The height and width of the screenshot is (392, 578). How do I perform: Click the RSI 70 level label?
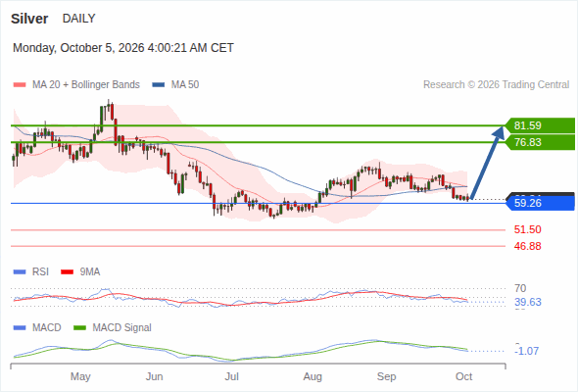pos(520,288)
